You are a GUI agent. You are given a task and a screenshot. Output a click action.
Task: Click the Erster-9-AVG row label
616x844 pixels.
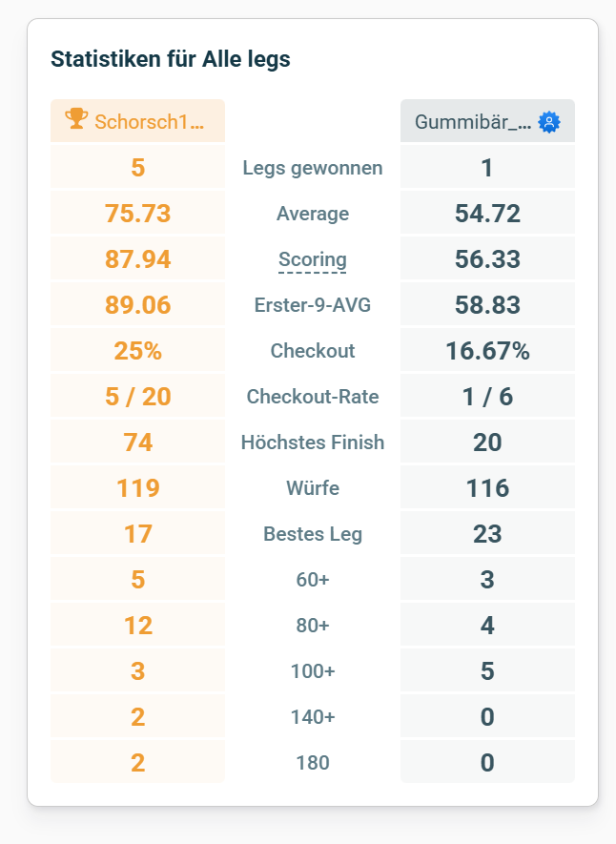point(312,304)
